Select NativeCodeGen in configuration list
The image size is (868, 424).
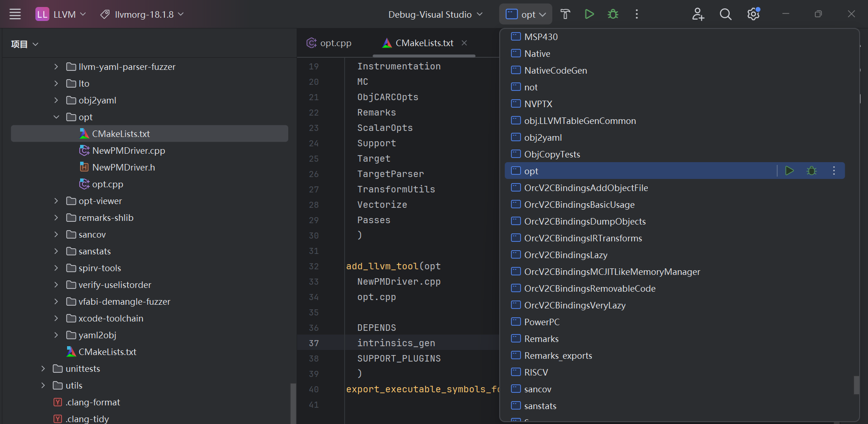(x=674, y=70)
